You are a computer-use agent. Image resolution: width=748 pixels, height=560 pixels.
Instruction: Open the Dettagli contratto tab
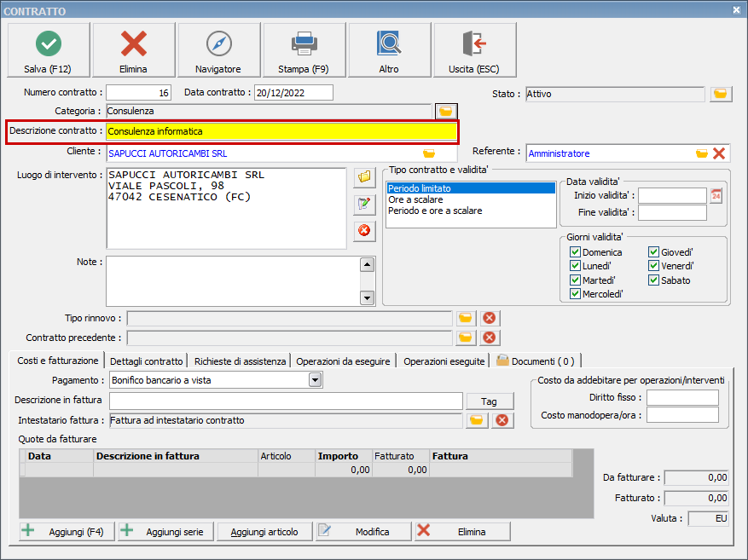click(x=147, y=361)
